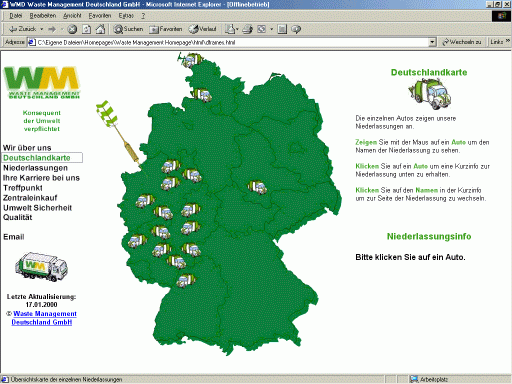This screenshot has height=384, width=512.
Task: Expand the Mail toolbar button dropdown
Action: pyautogui.click(x=237, y=29)
